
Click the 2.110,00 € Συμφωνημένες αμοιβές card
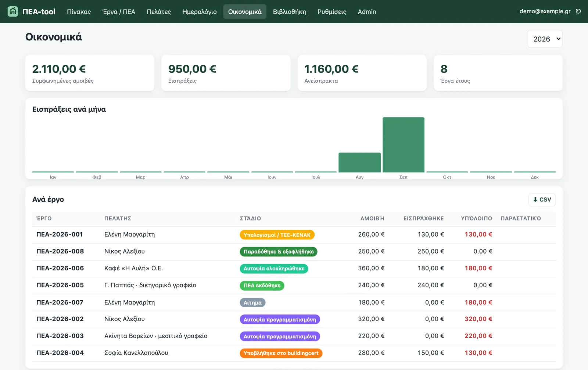[90, 73]
